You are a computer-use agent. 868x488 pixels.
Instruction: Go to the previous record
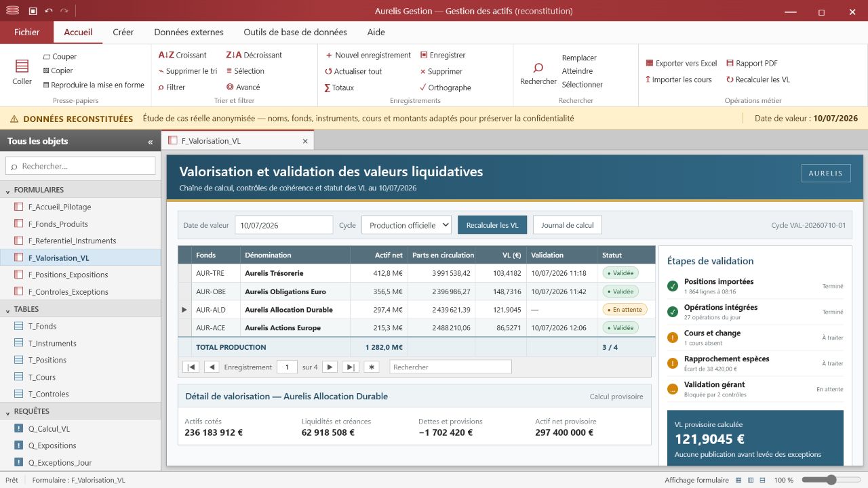coord(212,367)
